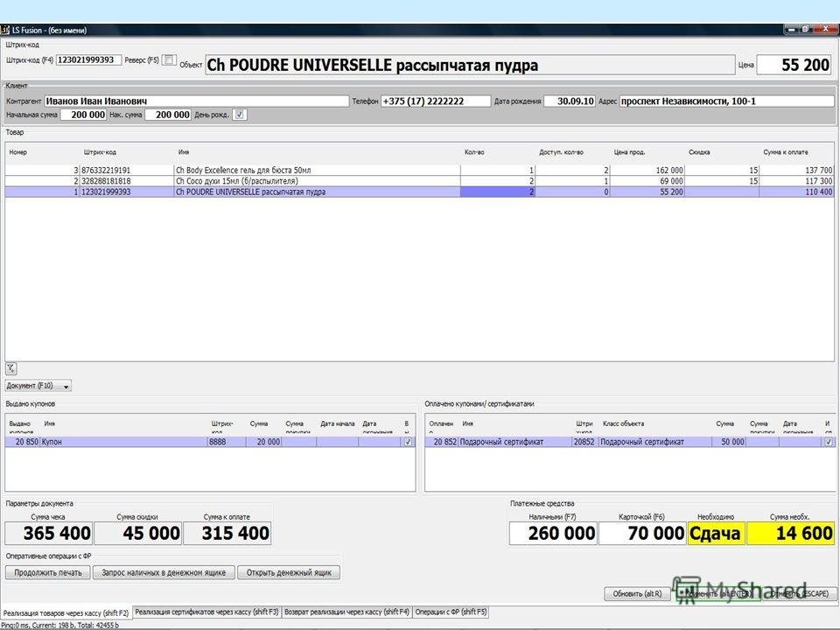The image size is (840, 630).
Task: Click the Сумма чека value 365 400
Action: coord(49,534)
